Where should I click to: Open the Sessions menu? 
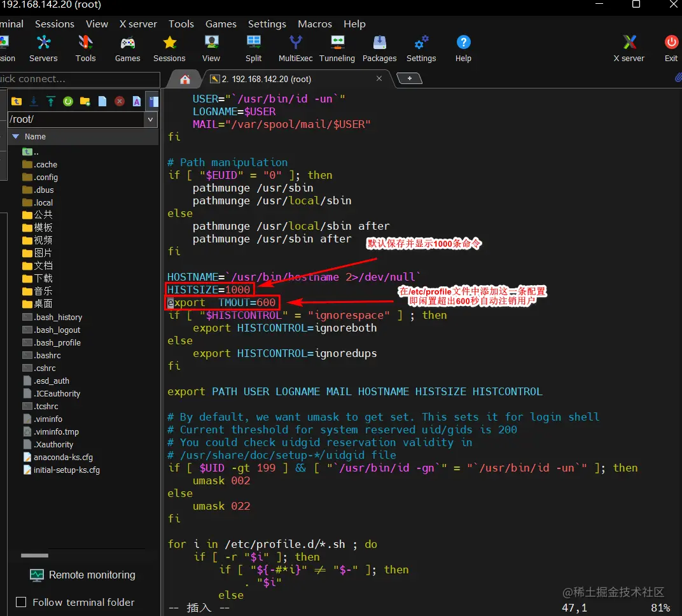(x=55, y=24)
